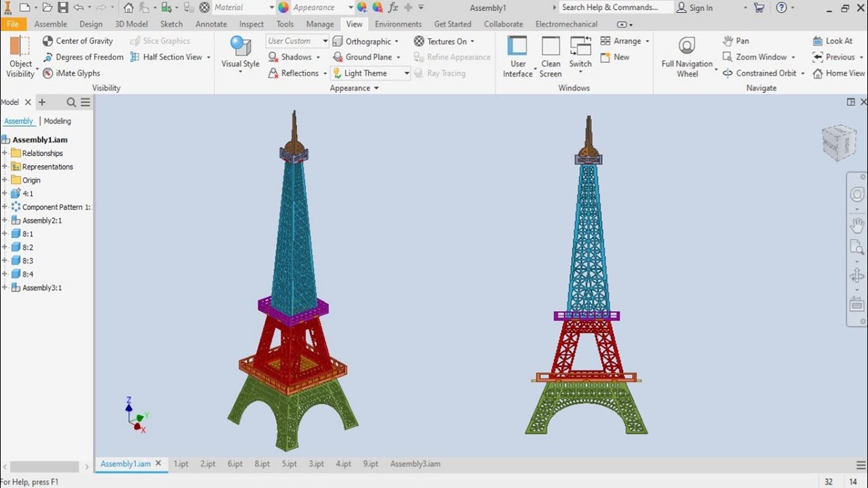This screenshot has width=868, height=488.
Task: Click the Object Visibility icon
Action: (x=20, y=46)
